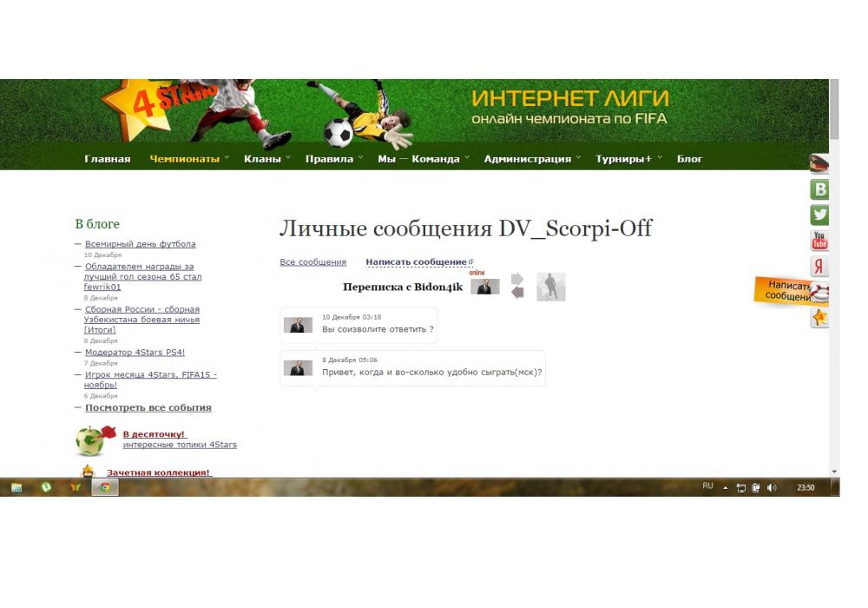Click the 'Все сообщения' link

click(312, 262)
